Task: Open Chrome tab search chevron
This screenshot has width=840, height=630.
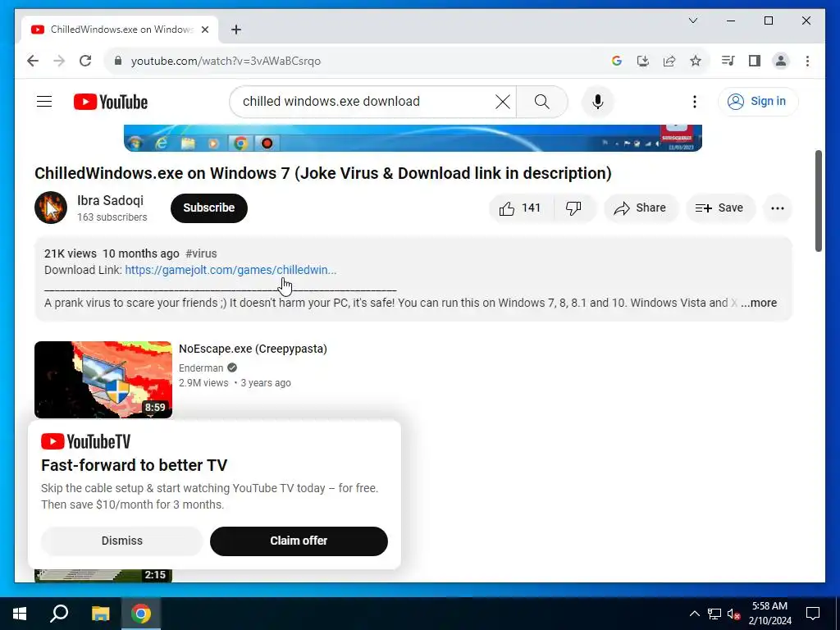Action: pyautogui.click(x=692, y=21)
